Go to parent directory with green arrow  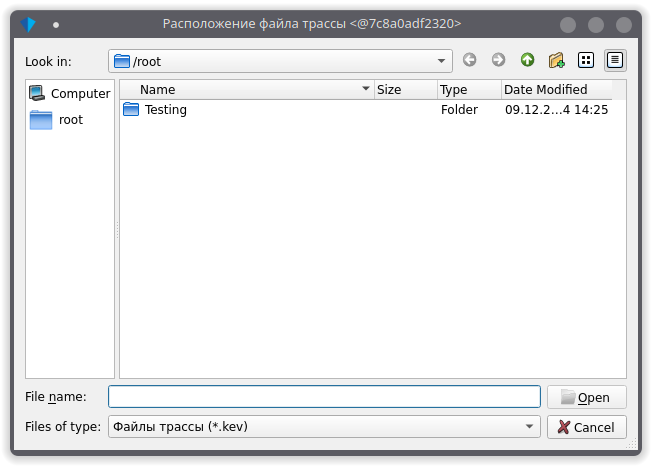tap(527, 61)
